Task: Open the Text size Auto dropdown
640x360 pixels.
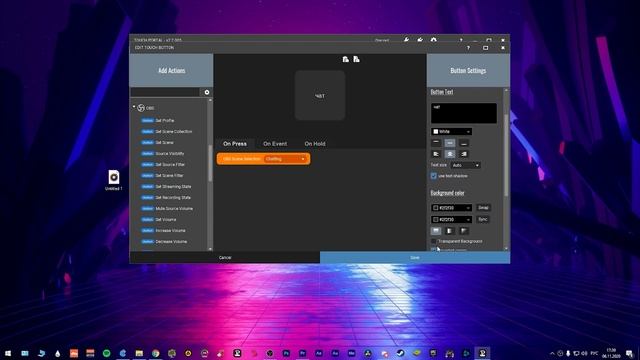Action: click(465, 165)
